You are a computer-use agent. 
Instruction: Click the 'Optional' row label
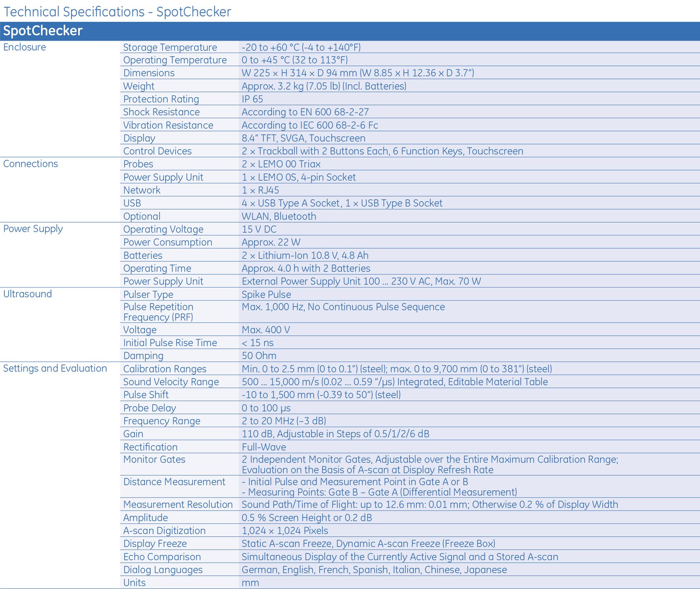[x=142, y=217]
